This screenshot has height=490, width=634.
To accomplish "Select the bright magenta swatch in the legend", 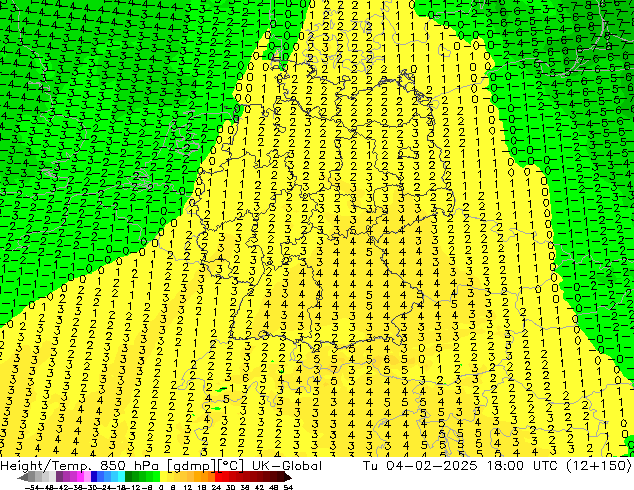I will (x=80, y=477).
